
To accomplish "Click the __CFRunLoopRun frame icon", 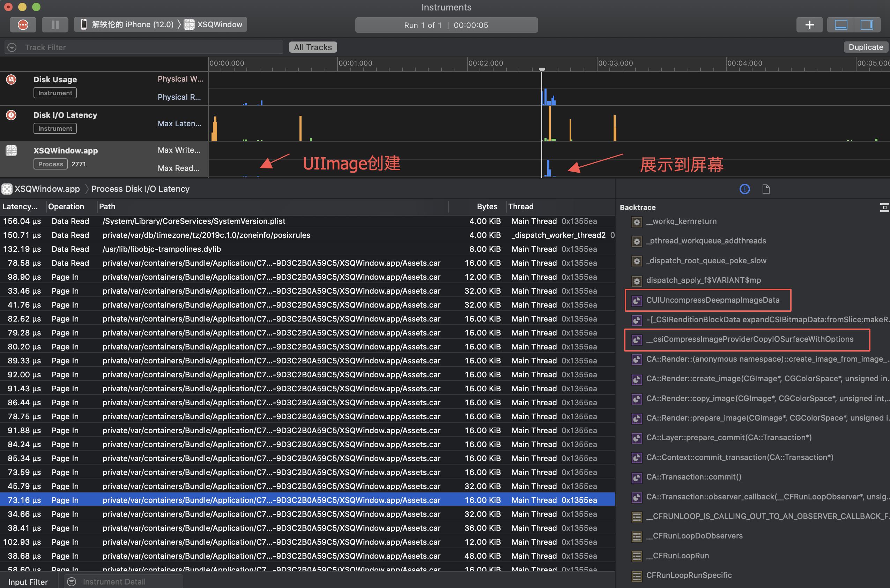I will 636,556.
